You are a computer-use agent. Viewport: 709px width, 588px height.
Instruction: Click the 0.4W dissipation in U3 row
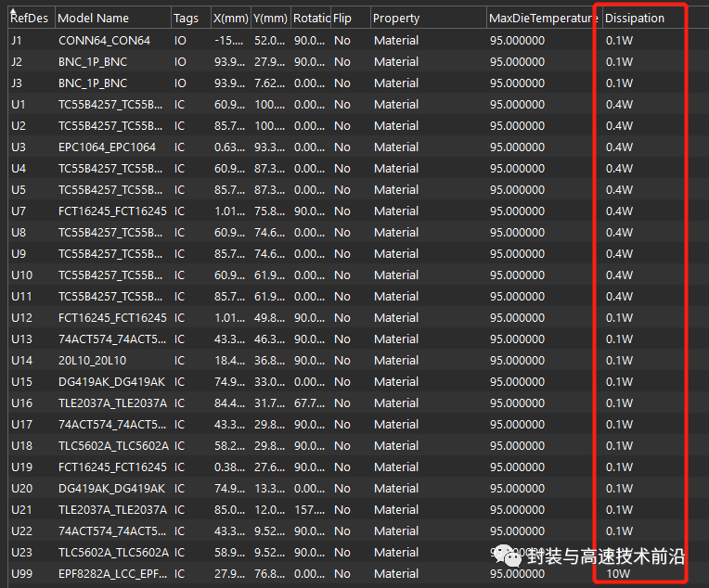click(x=619, y=147)
